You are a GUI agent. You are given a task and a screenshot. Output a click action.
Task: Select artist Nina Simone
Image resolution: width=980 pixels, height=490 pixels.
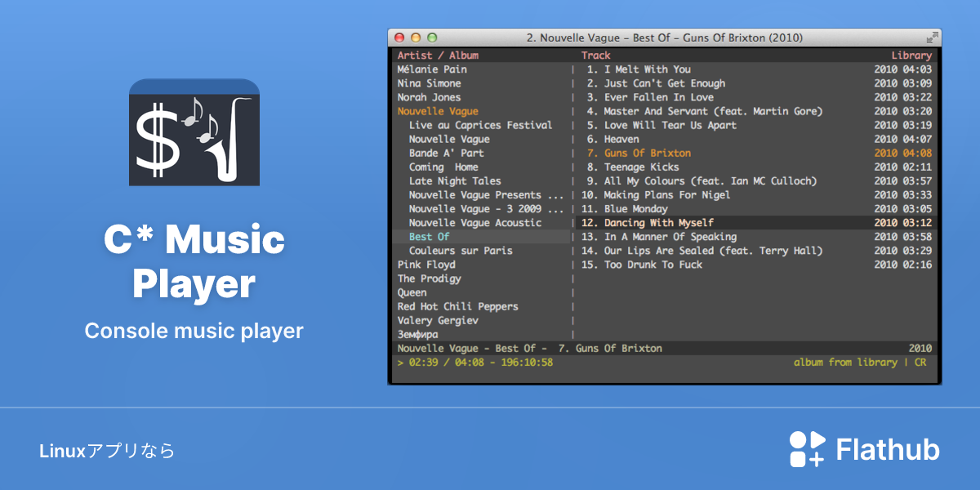[x=430, y=83]
